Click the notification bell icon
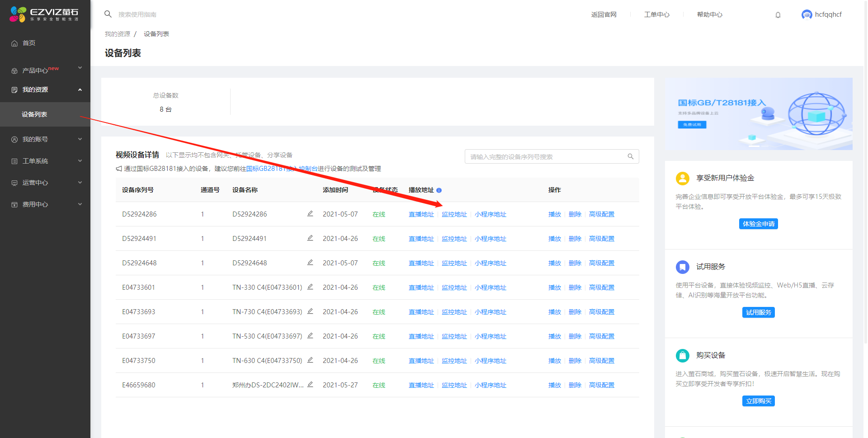Image resolution: width=868 pixels, height=438 pixels. click(778, 15)
